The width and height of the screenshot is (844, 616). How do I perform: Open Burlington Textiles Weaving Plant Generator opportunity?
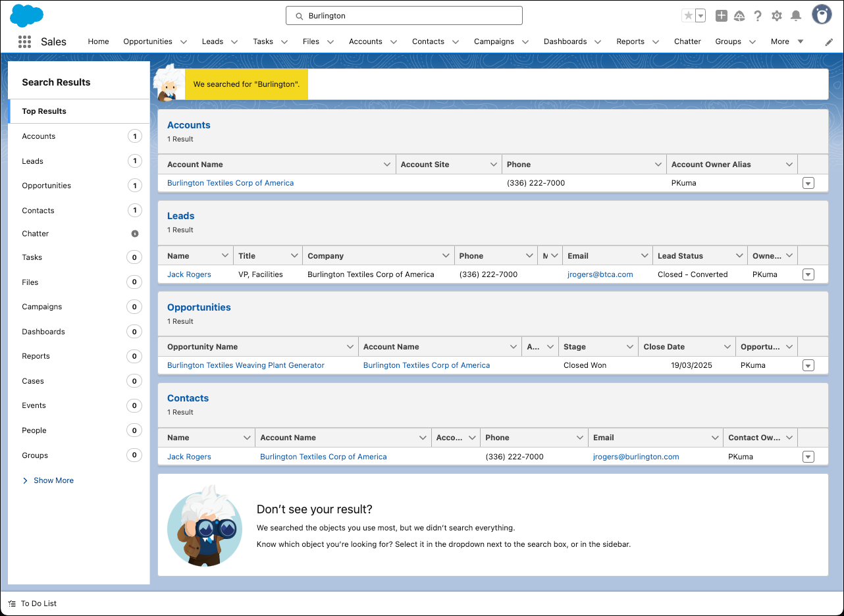click(246, 365)
